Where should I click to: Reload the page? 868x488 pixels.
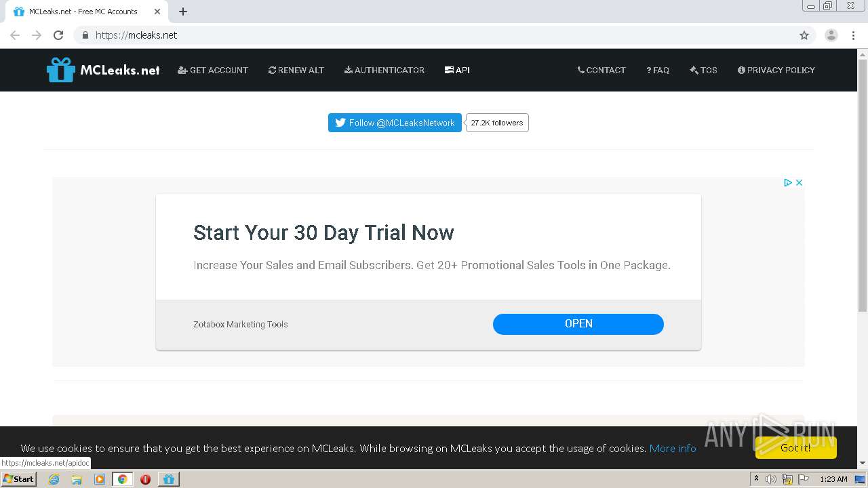(58, 35)
